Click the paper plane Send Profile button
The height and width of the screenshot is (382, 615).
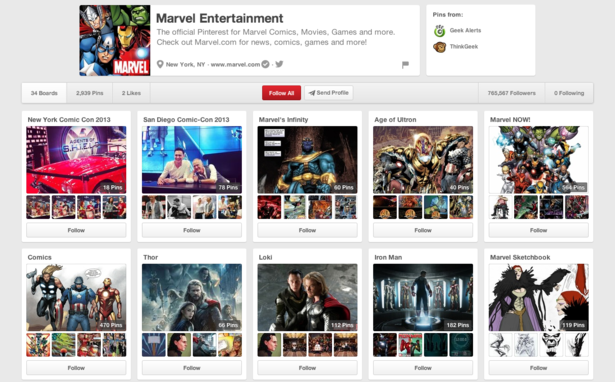point(329,93)
